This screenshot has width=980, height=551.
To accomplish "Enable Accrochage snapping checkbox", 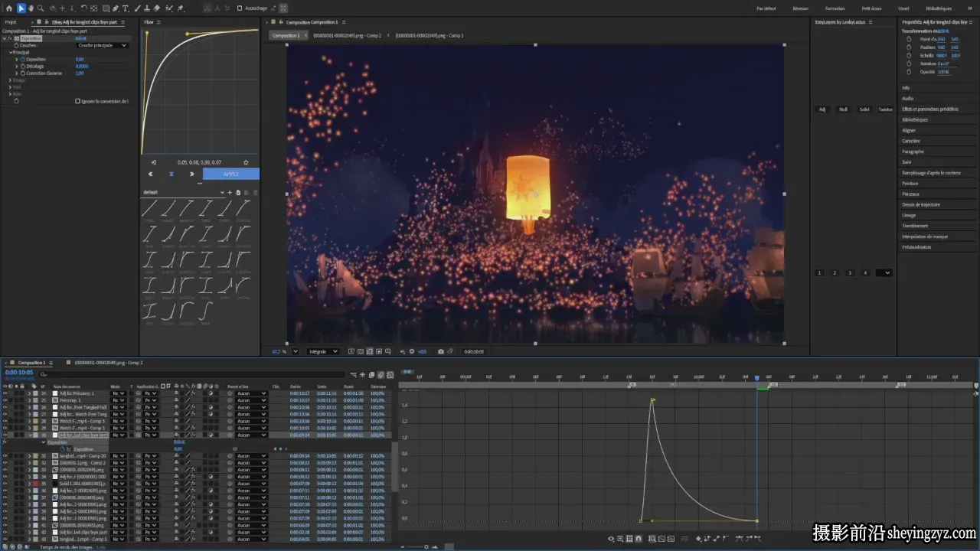I will [x=239, y=8].
